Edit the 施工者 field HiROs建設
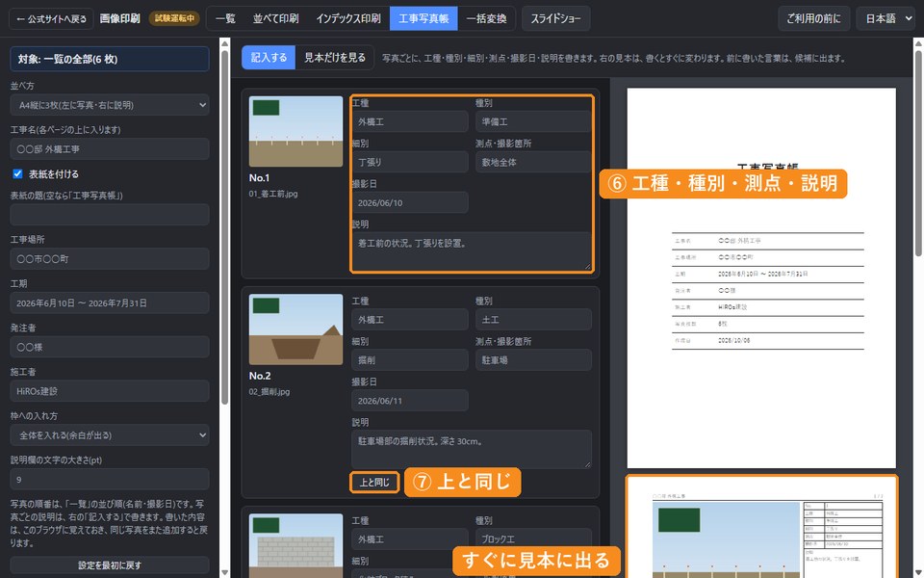Screen dimensions: 924x578 (x=110, y=391)
